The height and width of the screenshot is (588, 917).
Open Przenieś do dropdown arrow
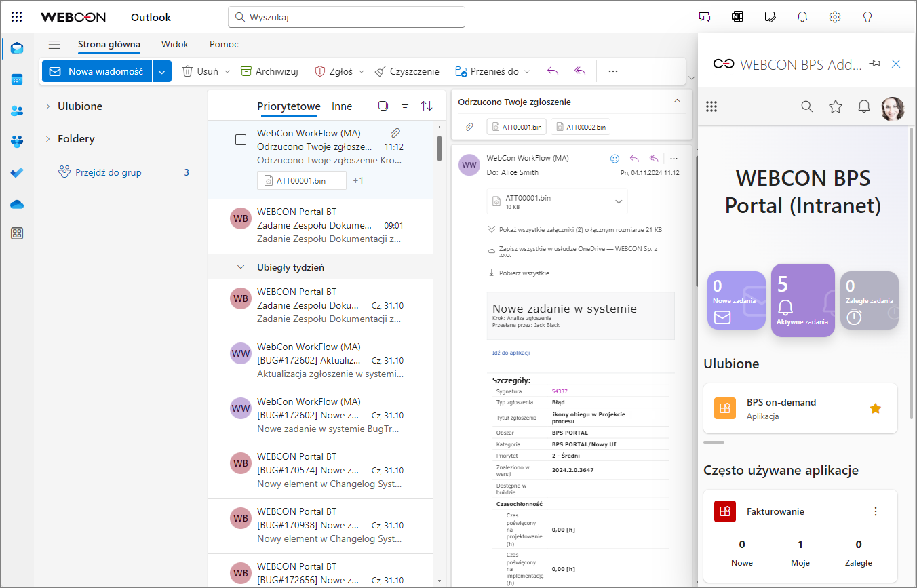point(527,71)
